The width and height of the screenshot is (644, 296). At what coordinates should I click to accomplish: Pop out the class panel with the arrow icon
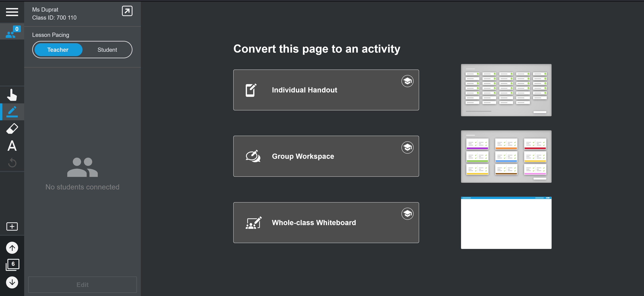click(127, 11)
